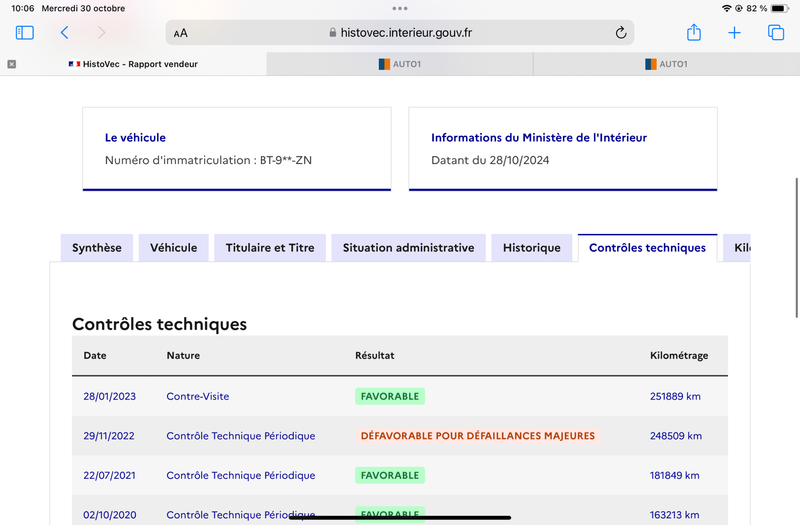This screenshot has width=800, height=525.
Task: Tap the 10:06 clock in status bar
Action: pos(22,8)
